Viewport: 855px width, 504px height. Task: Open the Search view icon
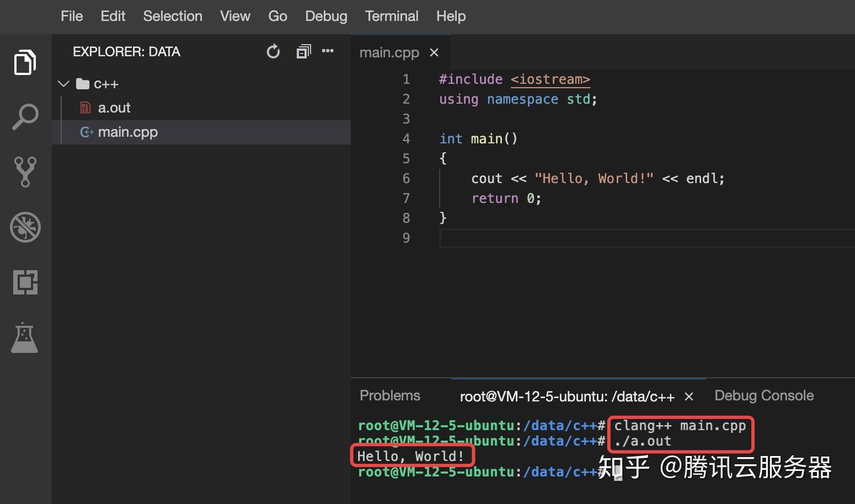click(25, 117)
